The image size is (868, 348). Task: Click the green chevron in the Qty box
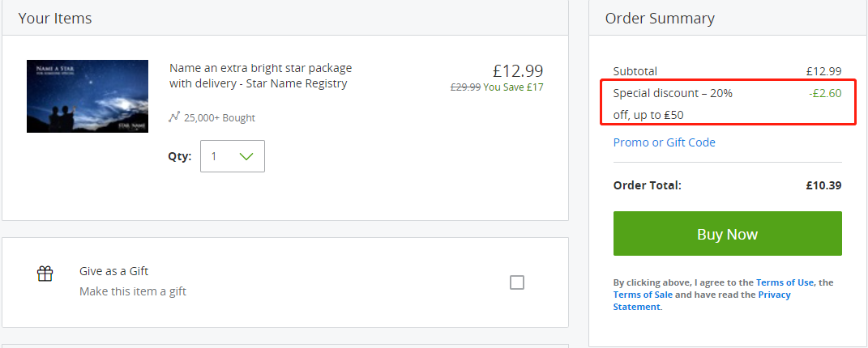tap(246, 156)
